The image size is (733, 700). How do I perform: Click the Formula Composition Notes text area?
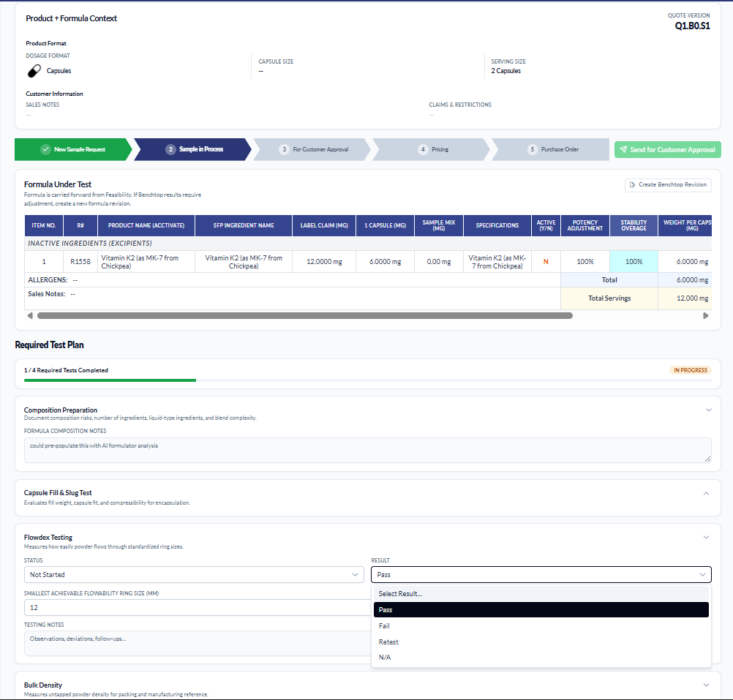pos(368,451)
